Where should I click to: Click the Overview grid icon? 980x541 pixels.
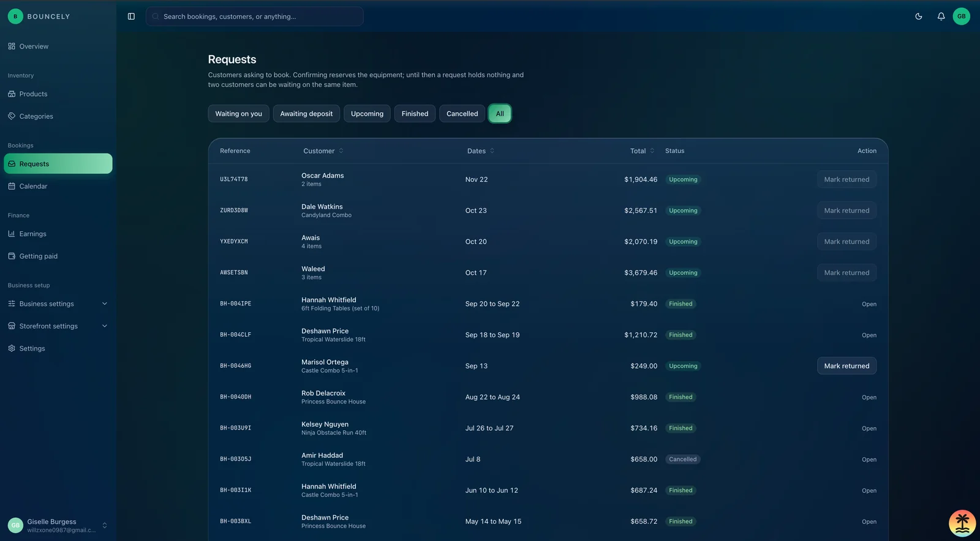click(12, 47)
